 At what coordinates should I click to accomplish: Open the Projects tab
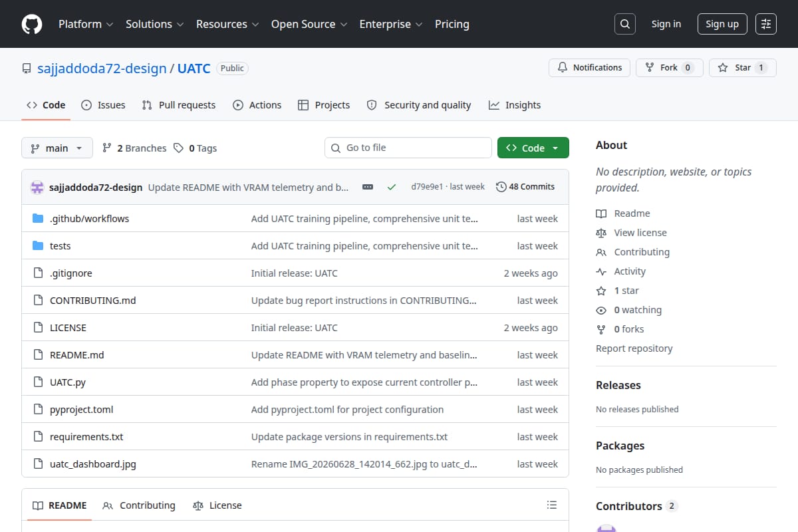point(324,105)
